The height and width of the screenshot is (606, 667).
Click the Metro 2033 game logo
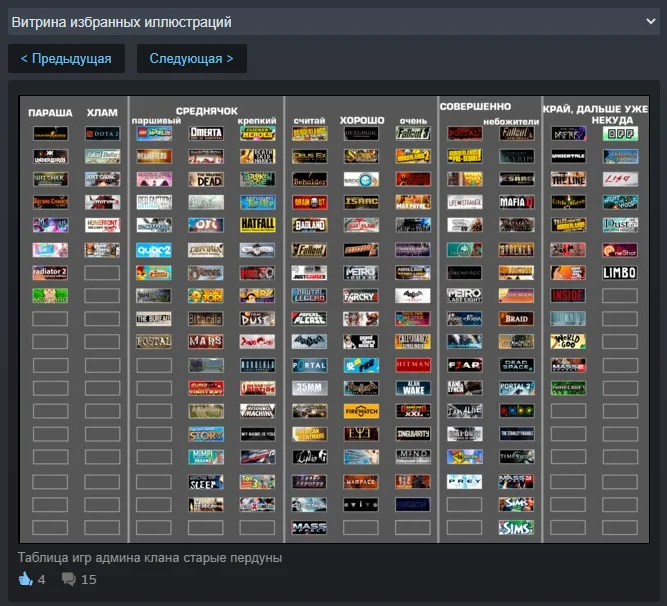tap(361, 273)
